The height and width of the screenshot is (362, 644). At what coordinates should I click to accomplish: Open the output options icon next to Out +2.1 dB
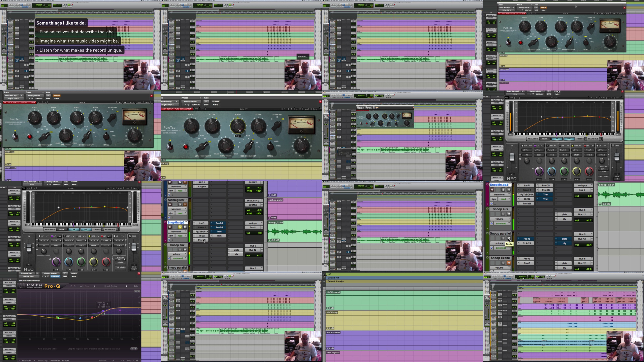(x=124, y=361)
